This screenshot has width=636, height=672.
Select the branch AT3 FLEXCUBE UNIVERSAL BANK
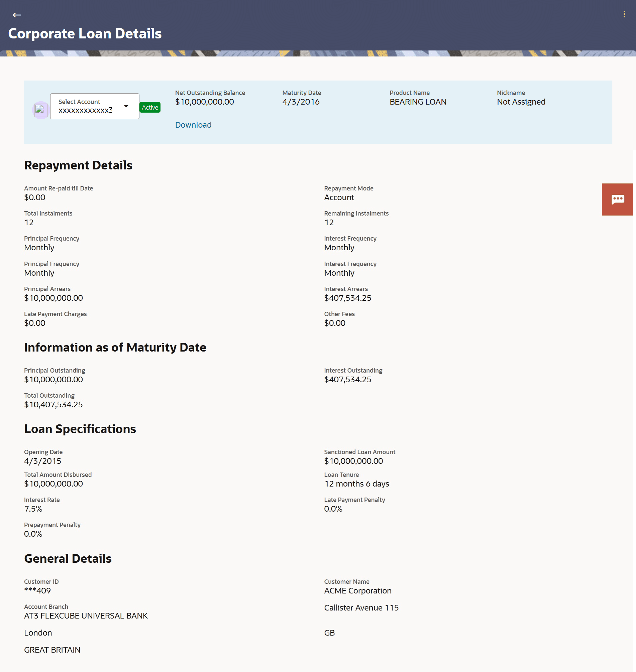coord(86,616)
